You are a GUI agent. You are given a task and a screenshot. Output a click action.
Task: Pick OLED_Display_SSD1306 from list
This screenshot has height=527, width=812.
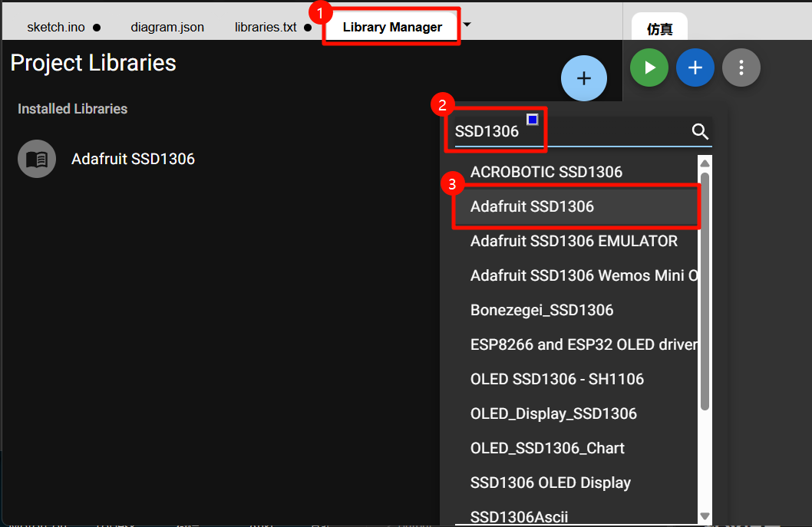coord(576,413)
